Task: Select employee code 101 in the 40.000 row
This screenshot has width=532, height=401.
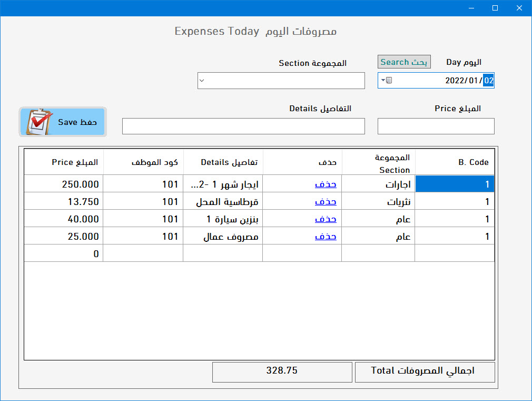Action: [x=143, y=219]
